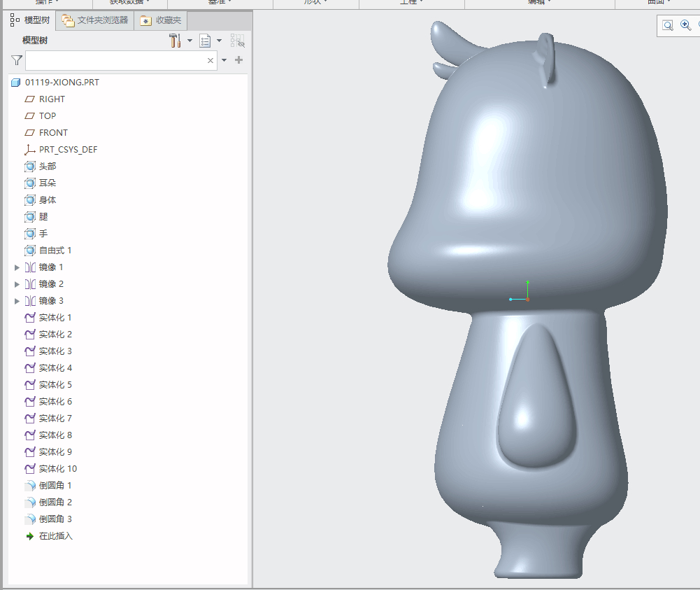
Task: Select the 倒圆角 3 round feature
Action: (x=48, y=519)
